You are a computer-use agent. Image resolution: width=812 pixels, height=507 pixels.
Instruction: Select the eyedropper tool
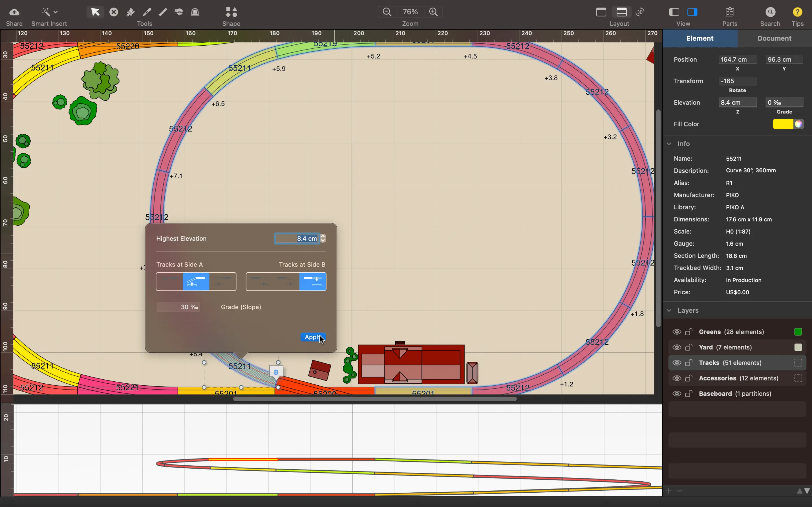click(x=147, y=12)
